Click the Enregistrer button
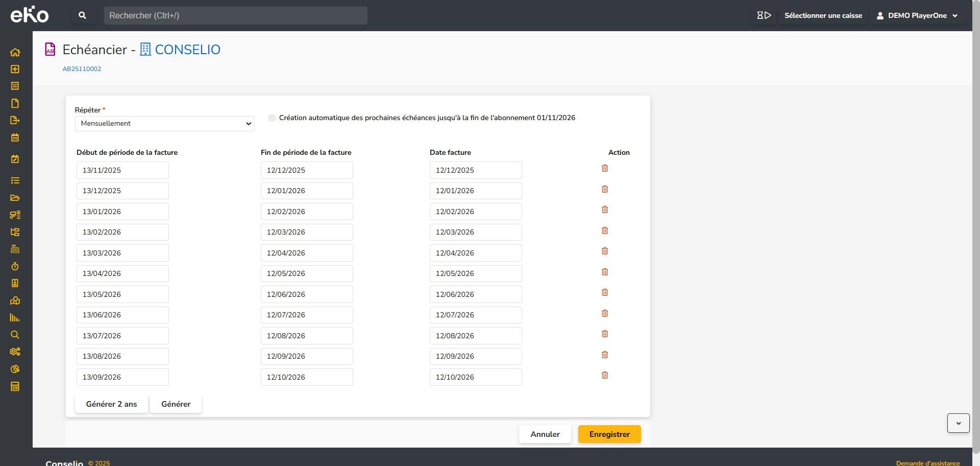This screenshot has height=466, width=980. tap(609, 434)
